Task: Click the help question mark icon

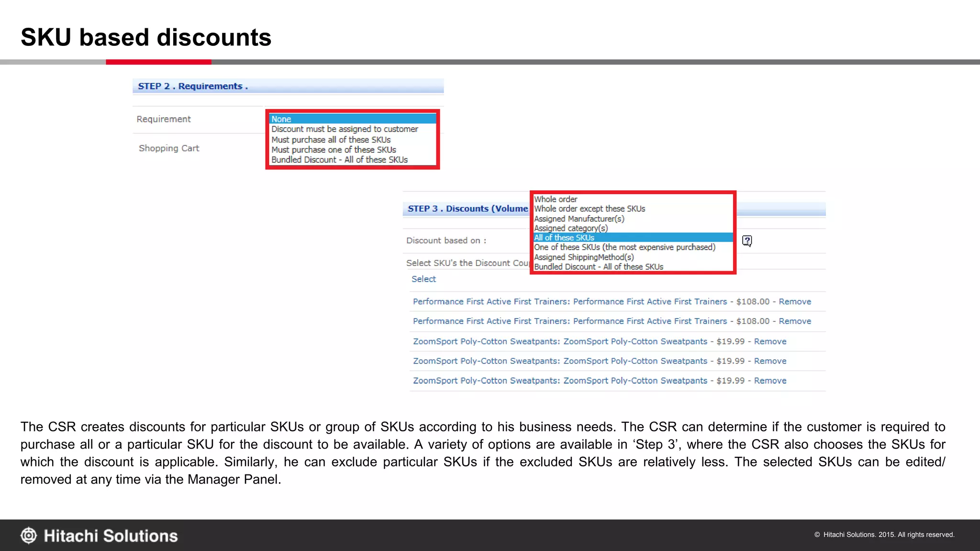Action: 747,241
